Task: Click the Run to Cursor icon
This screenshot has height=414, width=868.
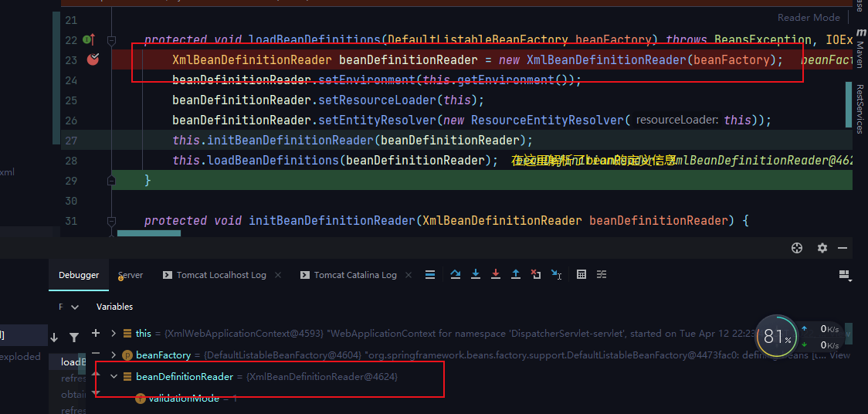Action: click(556, 274)
